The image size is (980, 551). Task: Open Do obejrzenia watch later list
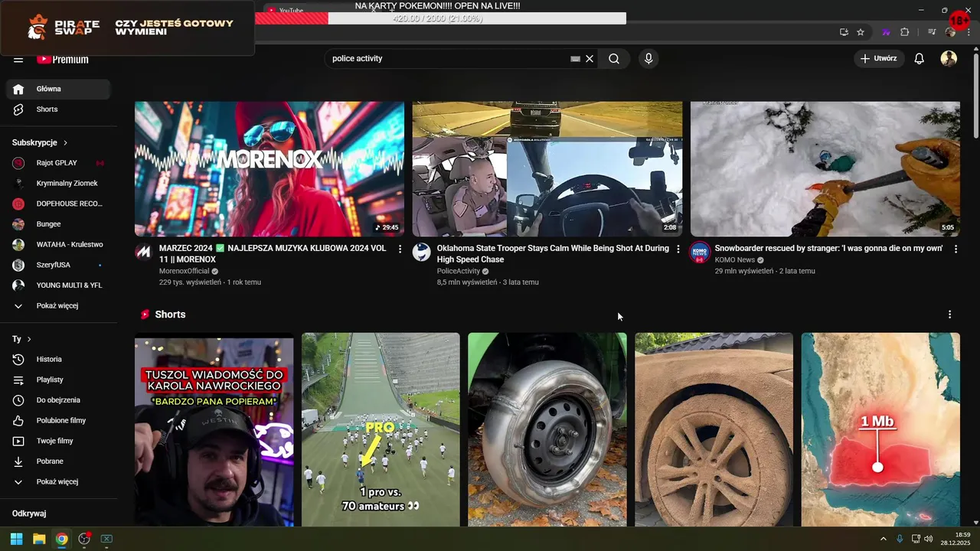coord(58,400)
